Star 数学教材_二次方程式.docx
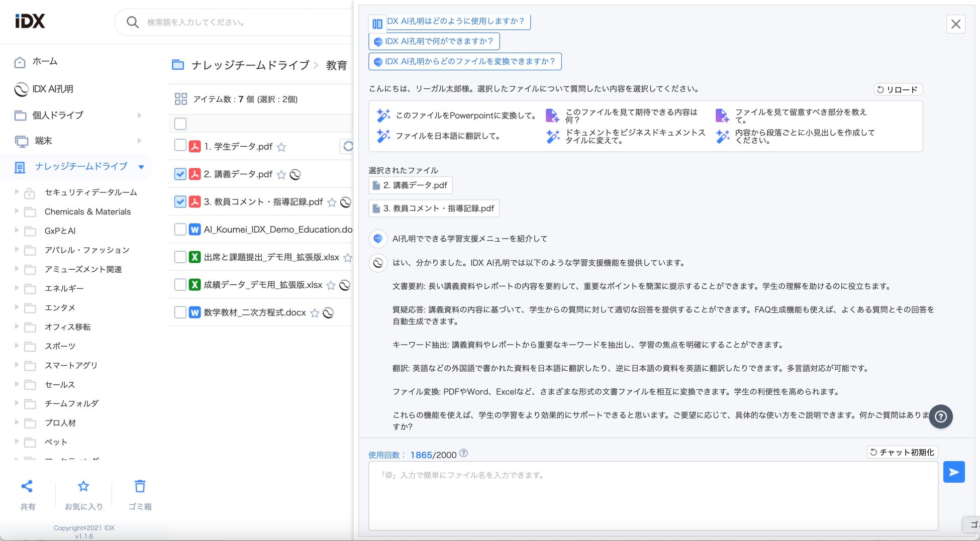 click(315, 313)
